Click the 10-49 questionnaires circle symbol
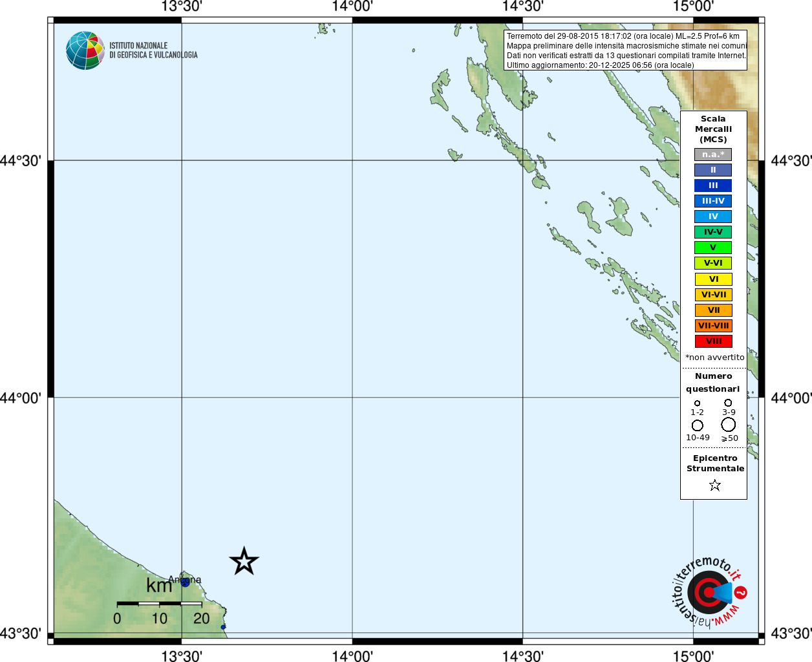812x662 pixels. pos(698,425)
